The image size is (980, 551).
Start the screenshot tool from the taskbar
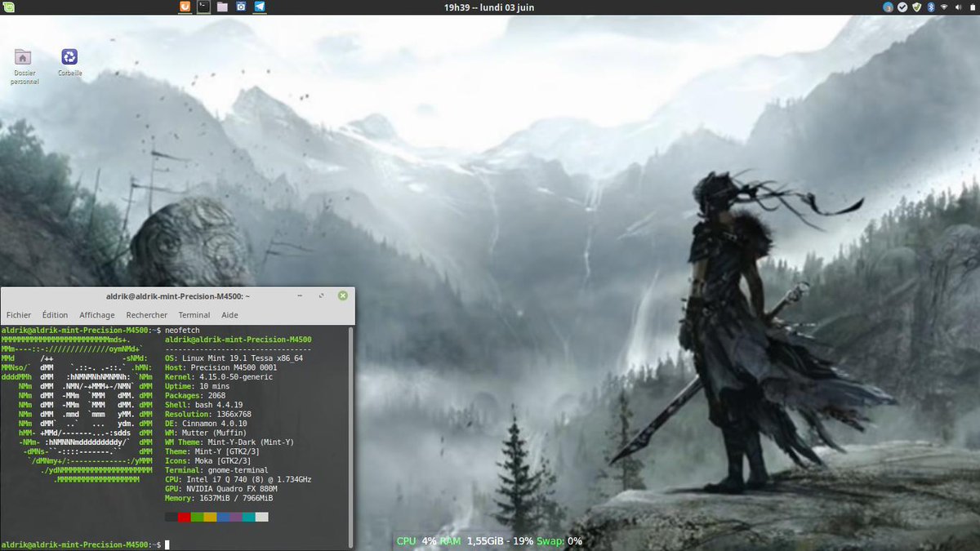[241, 7]
